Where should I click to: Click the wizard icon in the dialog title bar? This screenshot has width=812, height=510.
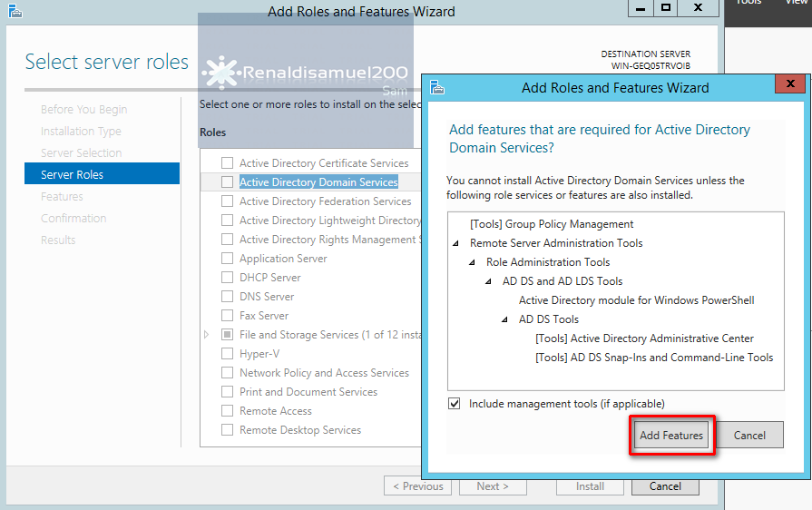(437, 87)
